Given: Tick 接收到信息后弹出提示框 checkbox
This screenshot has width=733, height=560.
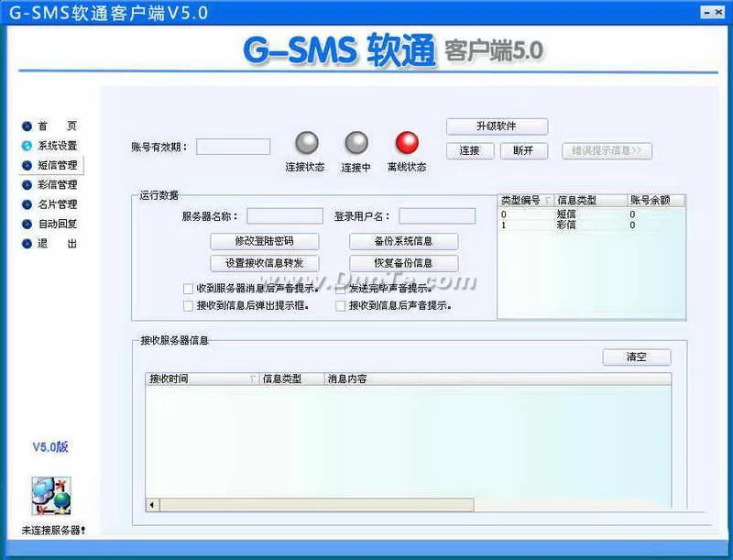Looking at the screenshot, I should tap(188, 306).
